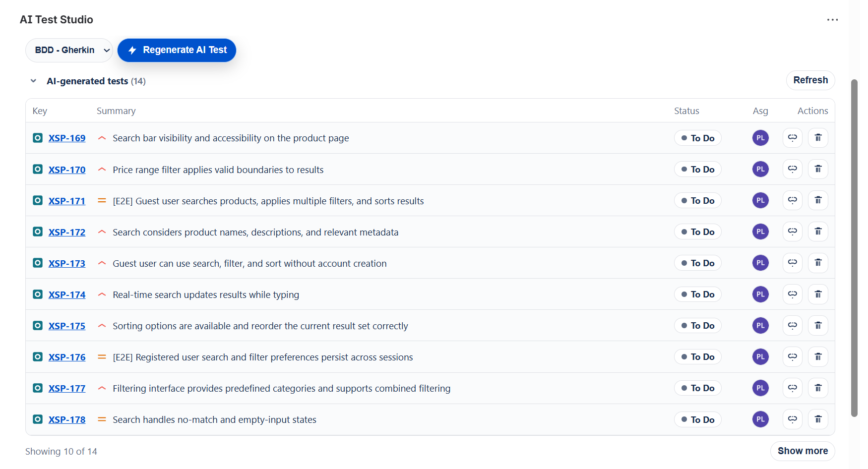
Task: Click the link icon for XSP-172
Action: pyautogui.click(x=792, y=232)
